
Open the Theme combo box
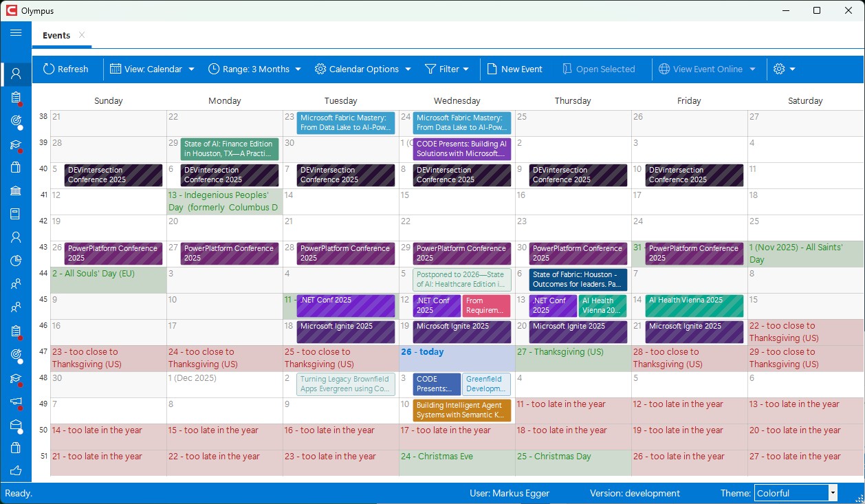(796, 493)
